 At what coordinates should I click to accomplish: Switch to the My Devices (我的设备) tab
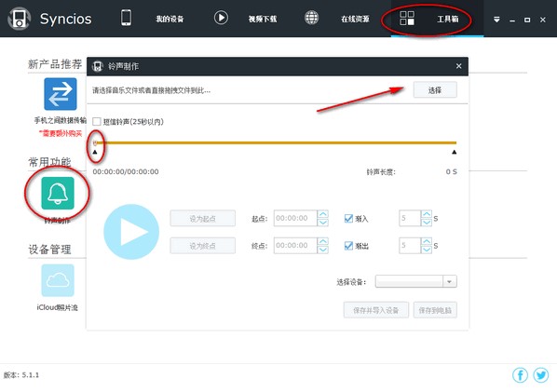tap(170, 20)
